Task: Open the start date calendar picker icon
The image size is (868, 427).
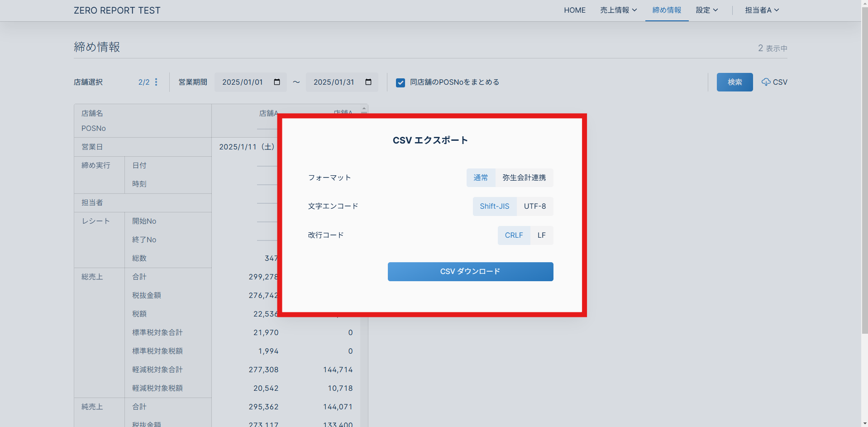Action: (277, 82)
